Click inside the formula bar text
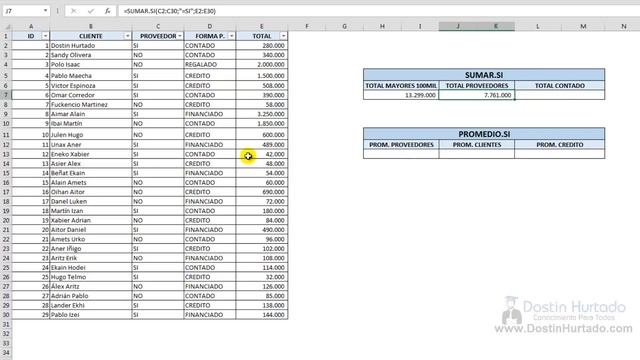The height and width of the screenshot is (360, 640). [x=170, y=11]
